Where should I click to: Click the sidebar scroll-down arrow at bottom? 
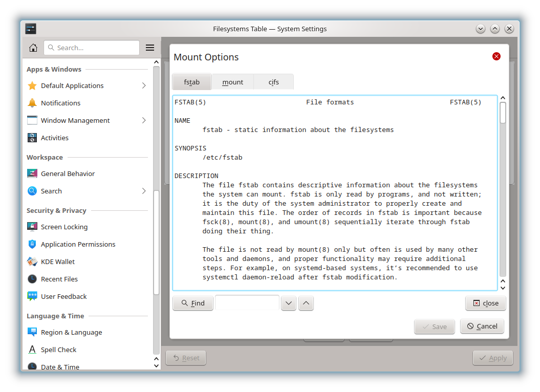click(x=156, y=366)
